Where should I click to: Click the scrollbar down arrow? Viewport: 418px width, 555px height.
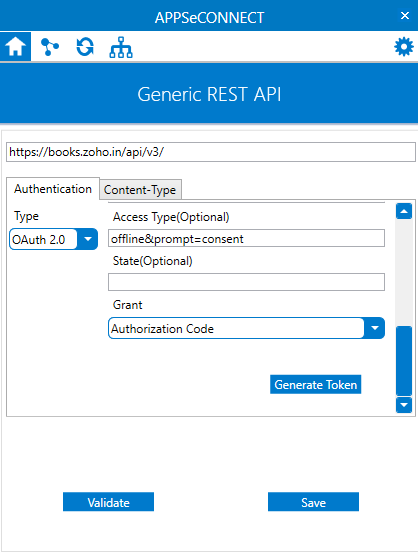(x=404, y=405)
